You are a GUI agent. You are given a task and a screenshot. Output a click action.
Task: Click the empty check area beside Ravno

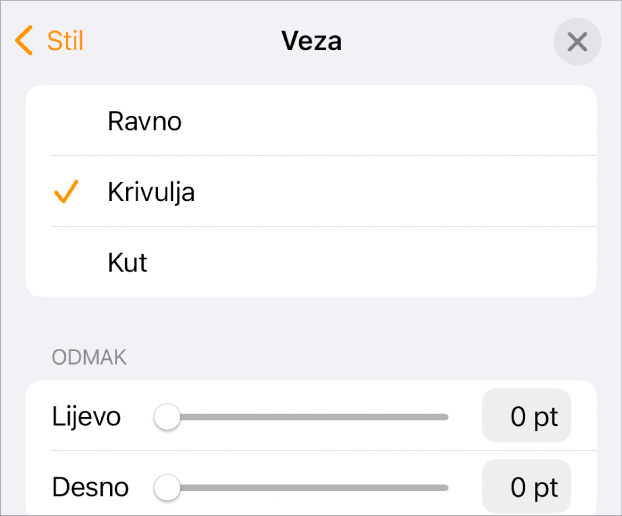coord(66,121)
